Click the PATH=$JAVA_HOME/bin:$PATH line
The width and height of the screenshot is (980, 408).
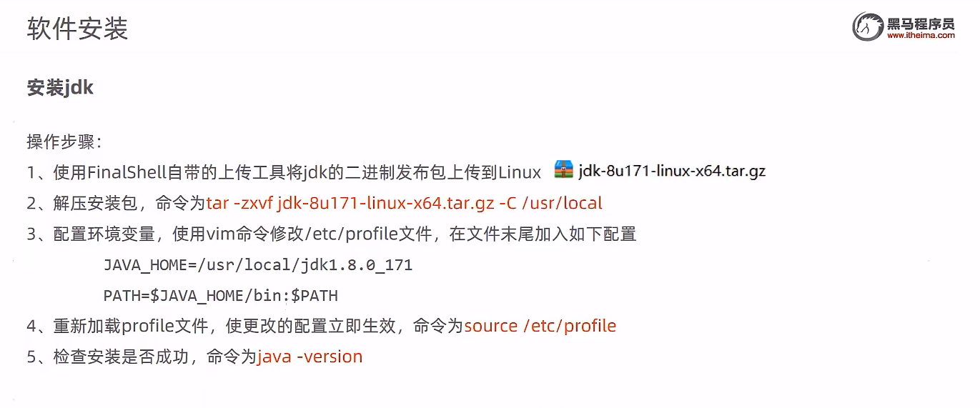pyautogui.click(x=221, y=296)
